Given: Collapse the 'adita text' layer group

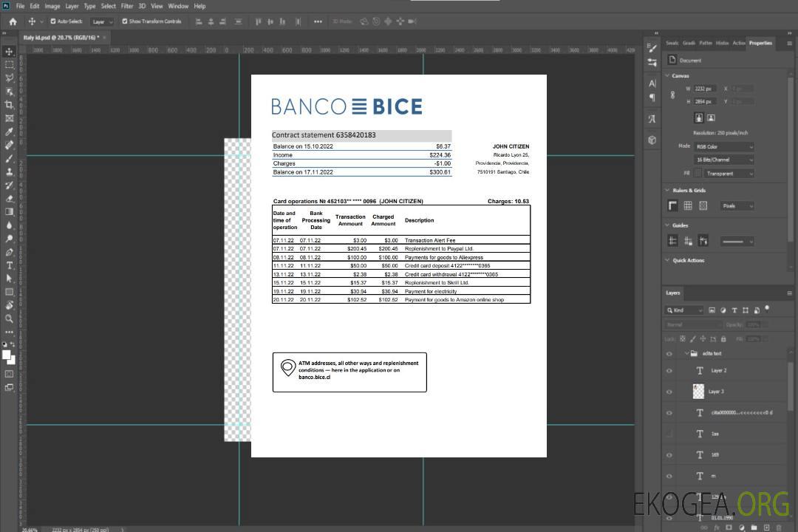Looking at the screenshot, I should pyautogui.click(x=686, y=353).
